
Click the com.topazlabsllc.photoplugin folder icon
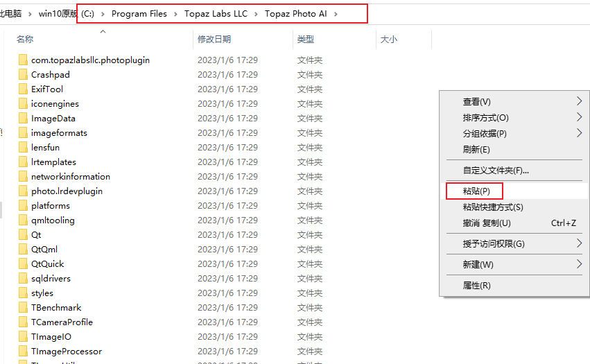[23, 60]
